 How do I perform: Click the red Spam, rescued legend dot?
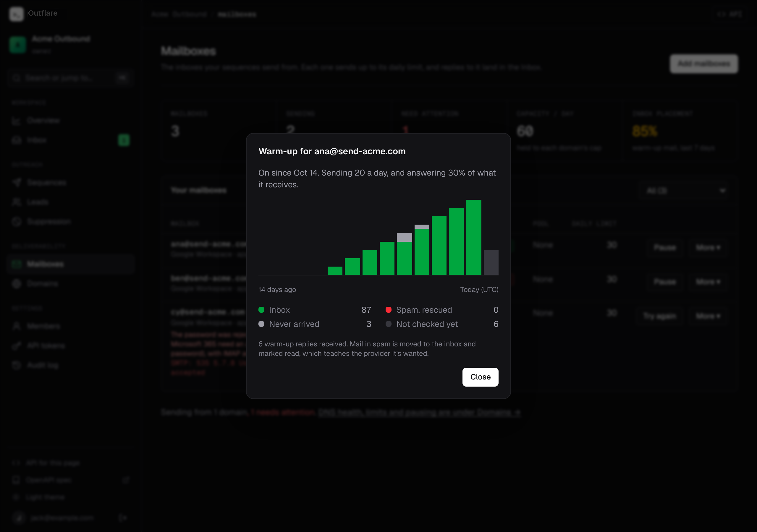(388, 310)
